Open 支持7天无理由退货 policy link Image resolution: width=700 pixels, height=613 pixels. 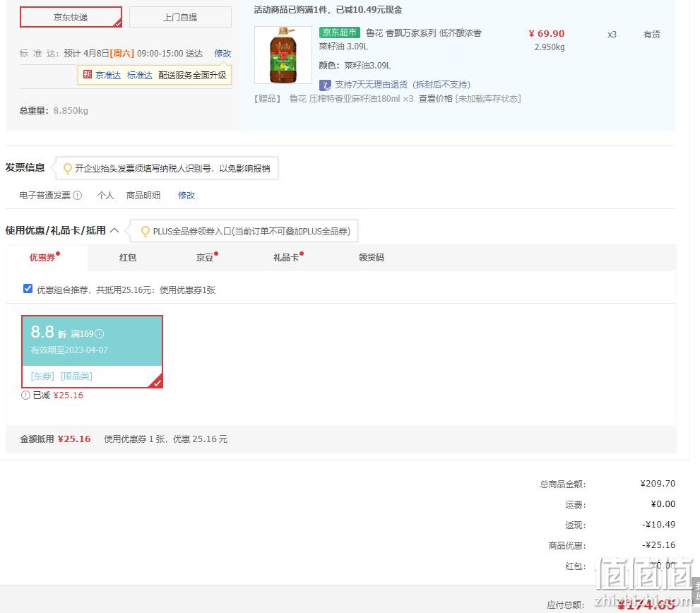coord(403,84)
